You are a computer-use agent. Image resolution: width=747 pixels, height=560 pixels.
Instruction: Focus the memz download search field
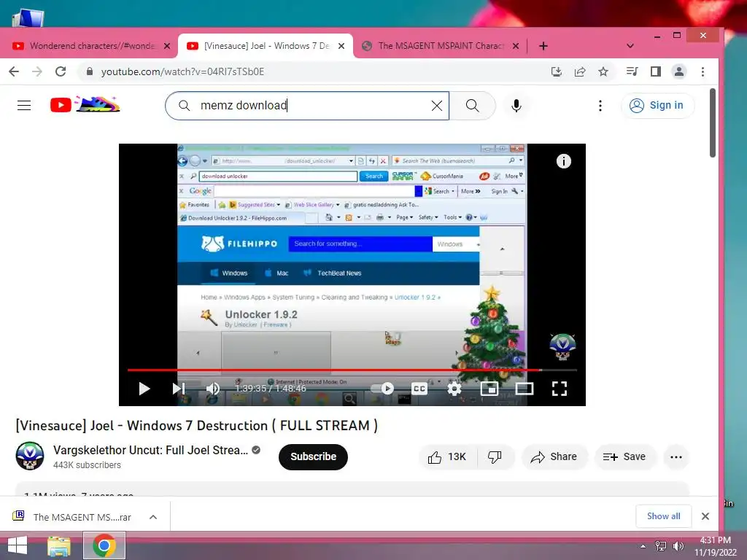point(307,106)
